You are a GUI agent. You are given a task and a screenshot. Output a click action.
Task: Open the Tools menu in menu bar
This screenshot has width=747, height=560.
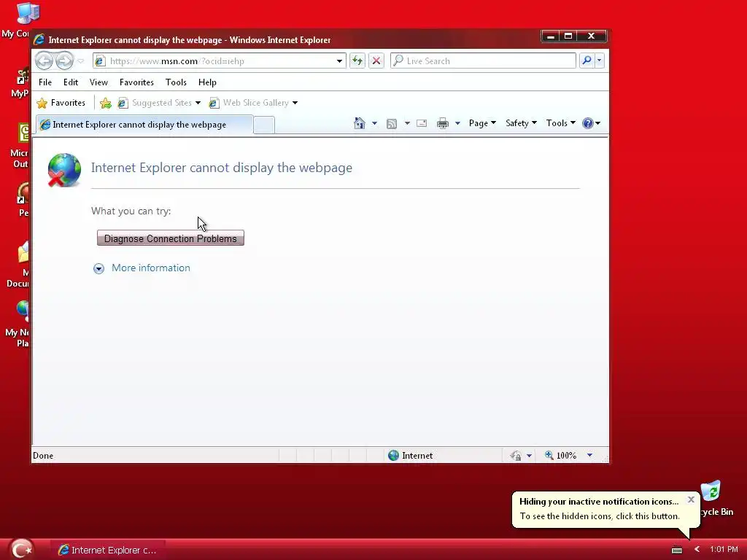click(176, 82)
